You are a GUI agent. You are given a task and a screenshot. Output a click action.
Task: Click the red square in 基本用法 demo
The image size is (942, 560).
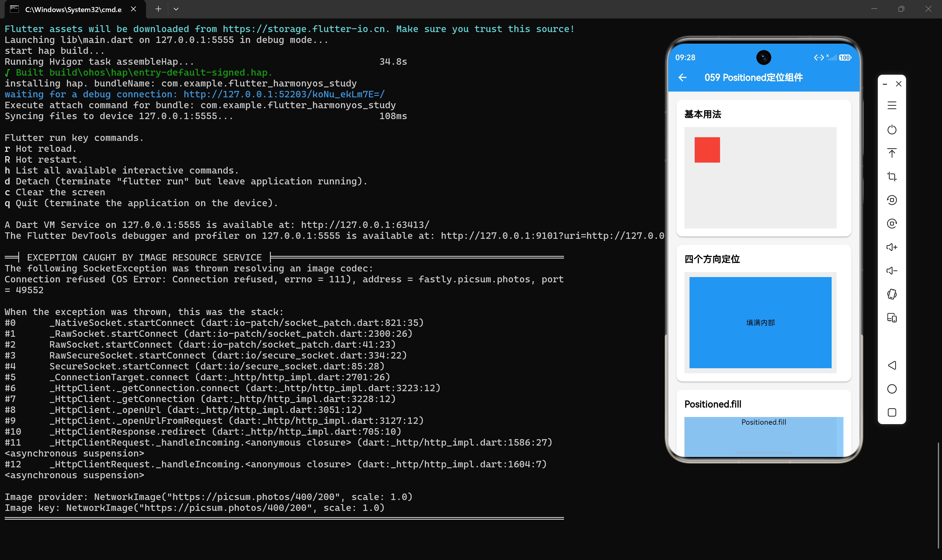coord(707,150)
